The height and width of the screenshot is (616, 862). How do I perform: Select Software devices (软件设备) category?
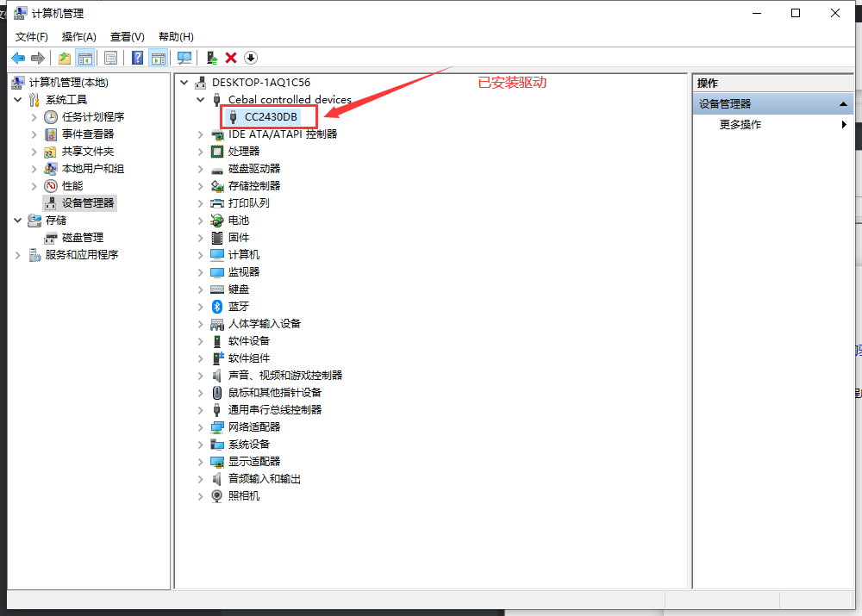click(249, 340)
